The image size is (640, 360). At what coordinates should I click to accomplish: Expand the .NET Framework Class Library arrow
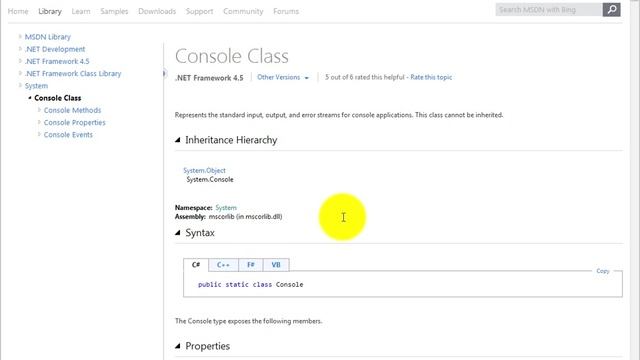click(20, 73)
